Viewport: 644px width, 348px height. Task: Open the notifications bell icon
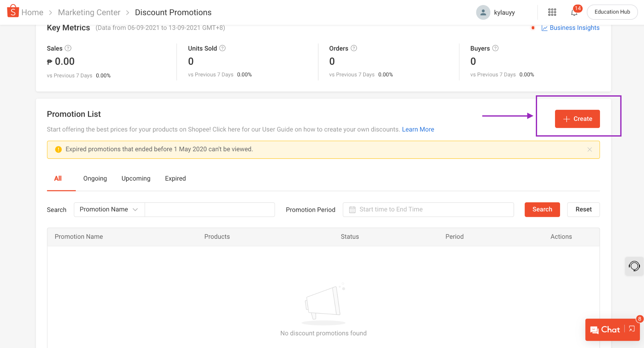click(x=574, y=13)
